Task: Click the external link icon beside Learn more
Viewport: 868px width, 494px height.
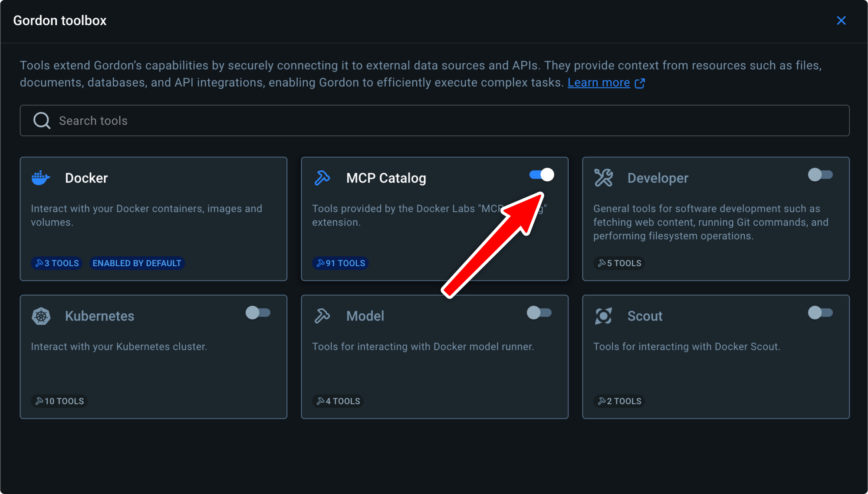Action: [x=640, y=83]
